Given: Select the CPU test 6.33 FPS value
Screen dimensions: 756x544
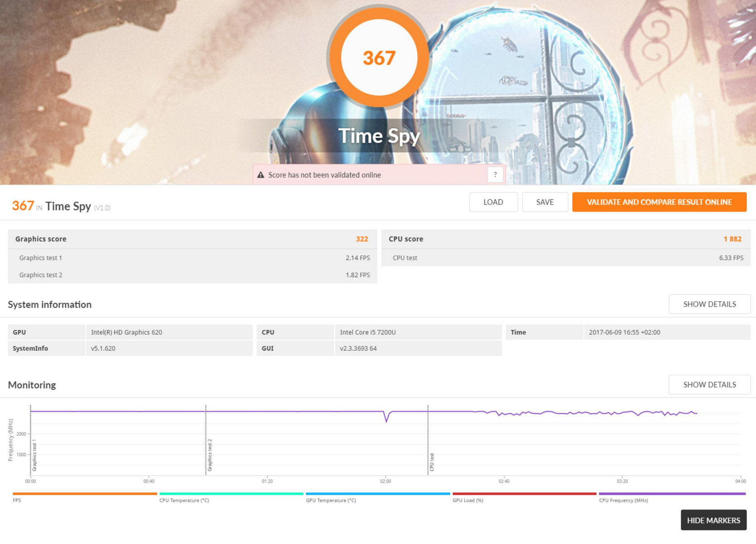Looking at the screenshot, I should pos(731,258).
